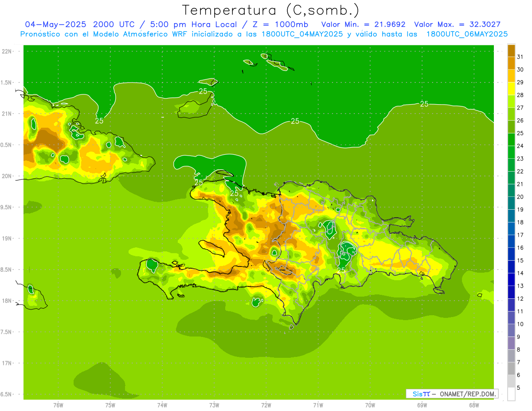The width and height of the screenshot is (532, 411).
Task: Click legend value 12
Action: point(520,299)
